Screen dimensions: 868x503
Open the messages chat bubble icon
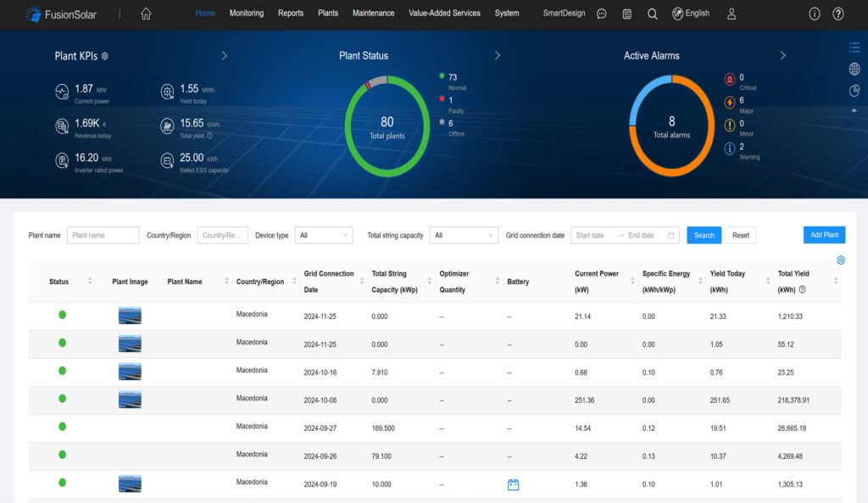click(x=602, y=14)
